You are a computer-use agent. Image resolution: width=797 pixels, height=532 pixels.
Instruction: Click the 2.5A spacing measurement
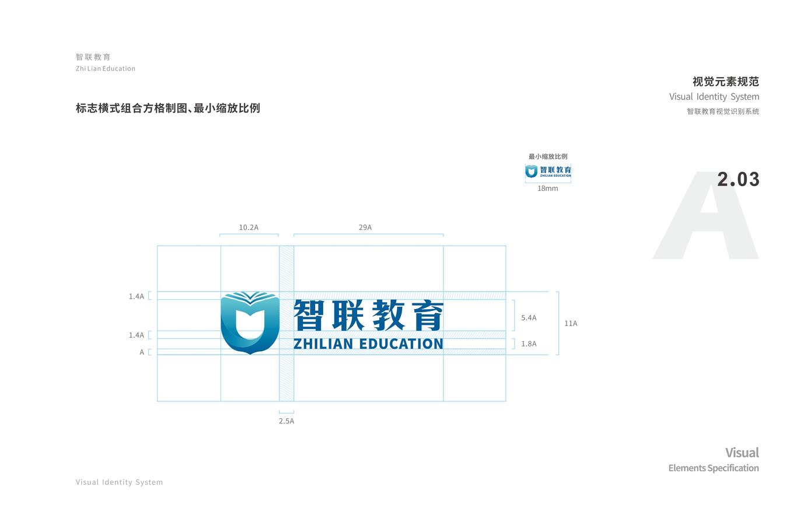(x=286, y=421)
